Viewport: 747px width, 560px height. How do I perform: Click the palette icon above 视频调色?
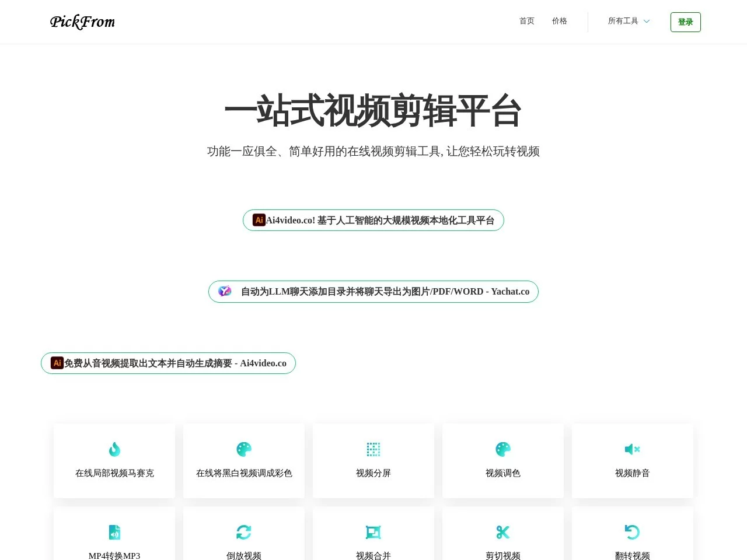pyautogui.click(x=503, y=449)
